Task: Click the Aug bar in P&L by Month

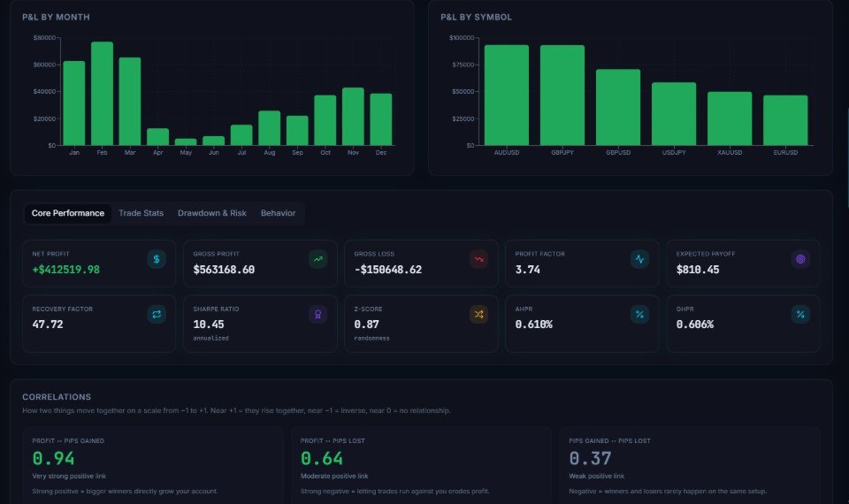Action: point(270,128)
